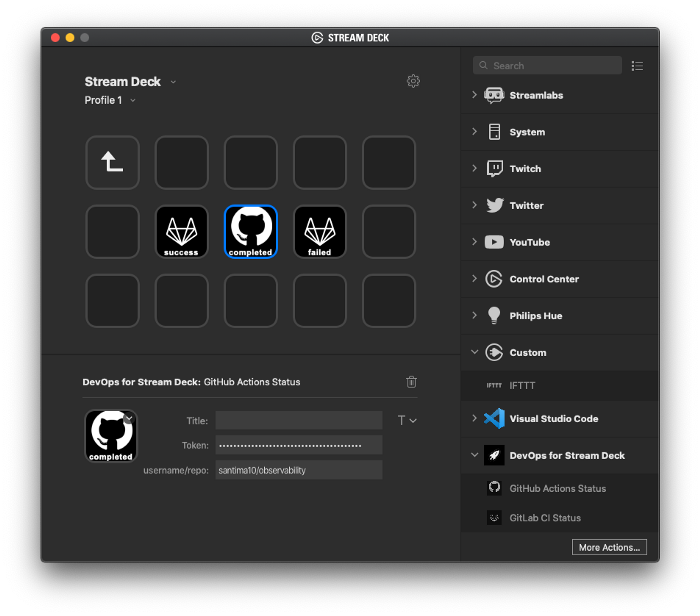Click the Control Center icon
Image resolution: width=700 pixels, height=616 pixels.
click(x=494, y=279)
